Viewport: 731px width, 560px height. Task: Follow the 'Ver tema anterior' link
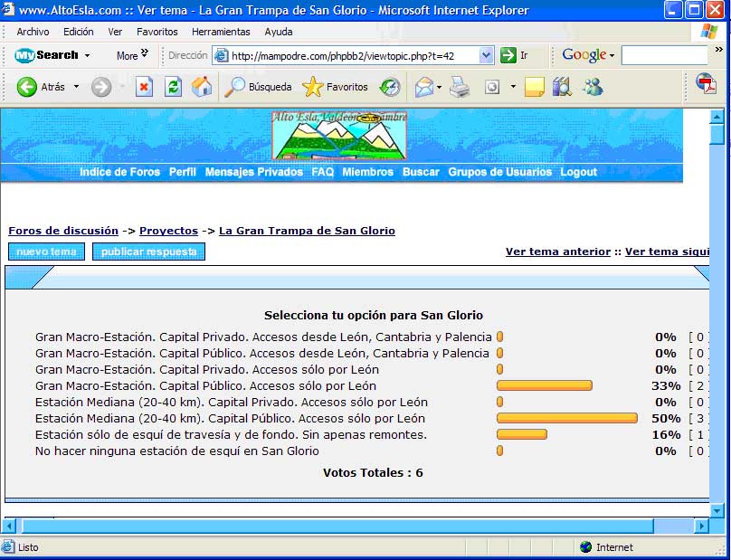(x=557, y=252)
